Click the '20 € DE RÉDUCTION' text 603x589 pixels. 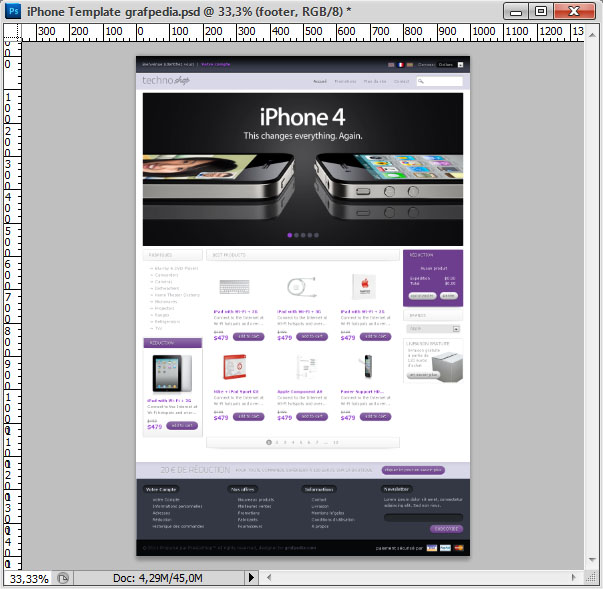coord(195,470)
